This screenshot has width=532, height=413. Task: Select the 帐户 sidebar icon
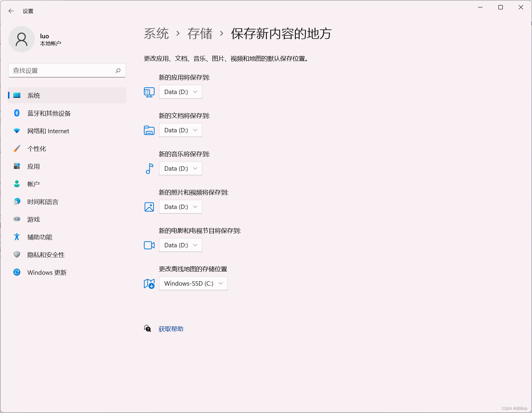[x=17, y=184]
